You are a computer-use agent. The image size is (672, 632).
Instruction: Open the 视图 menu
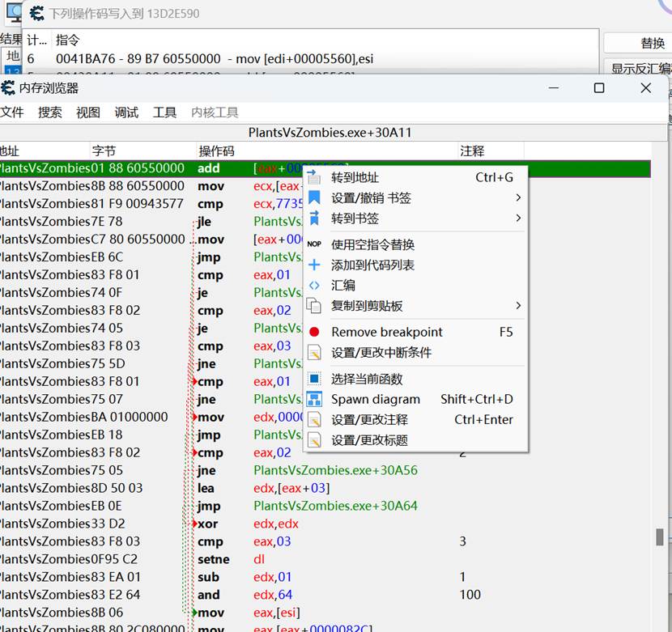click(x=88, y=112)
